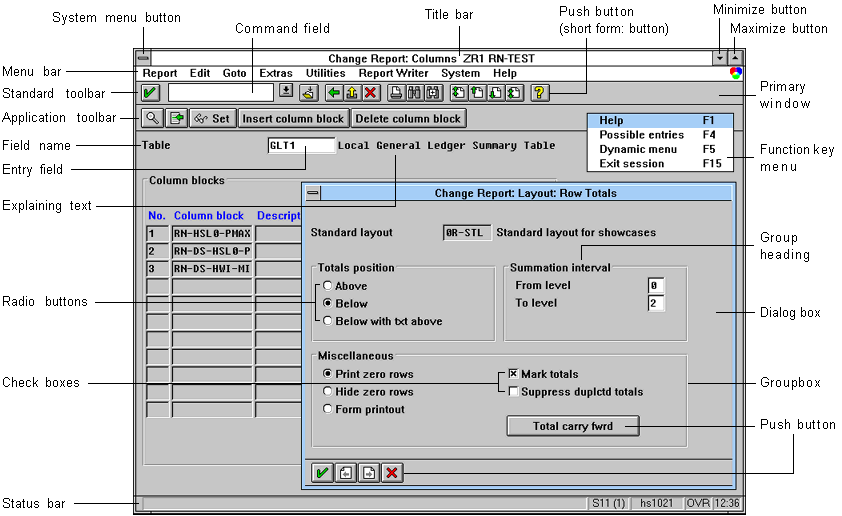Click the Print icon in standard toolbar
842x516 pixels.
coord(396,93)
